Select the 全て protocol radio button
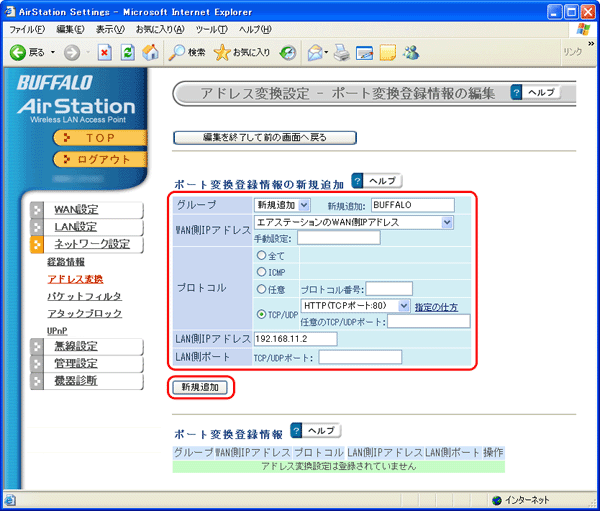This screenshot has height=511, width=600. tap(262, 255)
